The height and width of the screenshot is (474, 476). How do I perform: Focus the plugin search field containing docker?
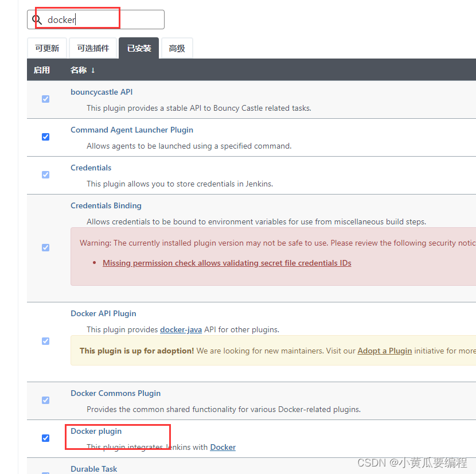coord(96,20)
